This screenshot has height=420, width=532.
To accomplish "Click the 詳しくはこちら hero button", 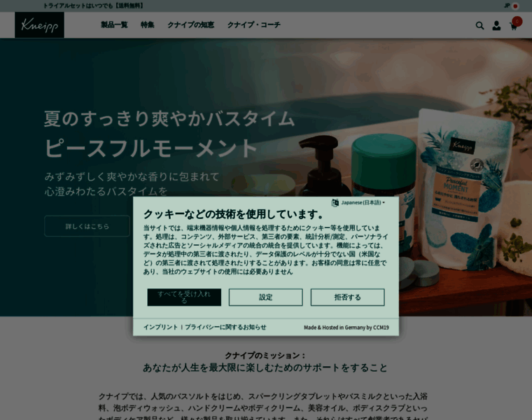I will [87, 226].
